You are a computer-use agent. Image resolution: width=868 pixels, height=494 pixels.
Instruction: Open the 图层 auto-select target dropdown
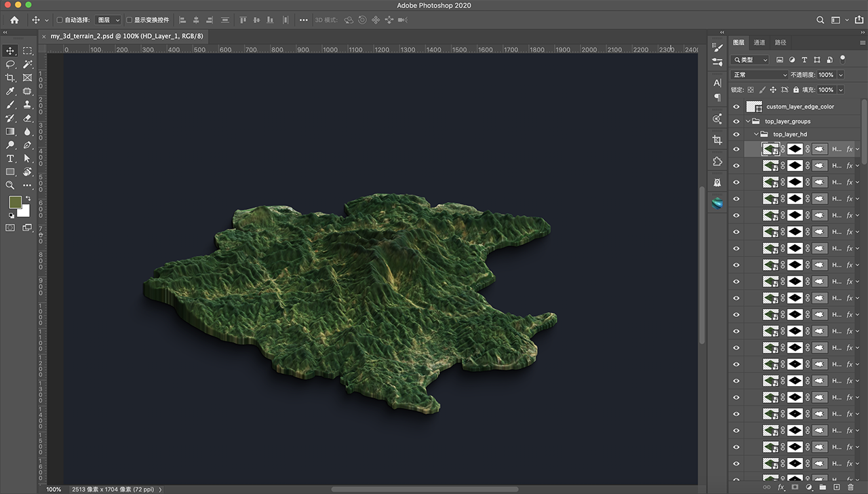pyautogui.click(x=108, y=20)
